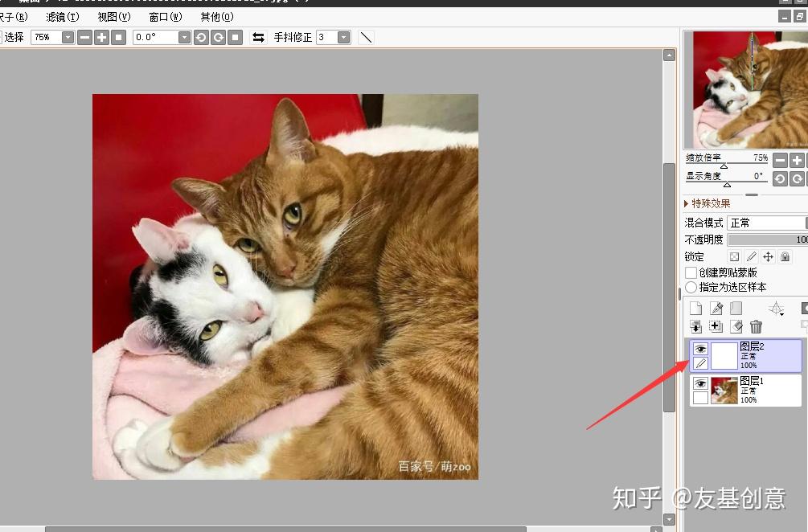Zoom in with the toolbar plus button

click(x=102, y=38)
